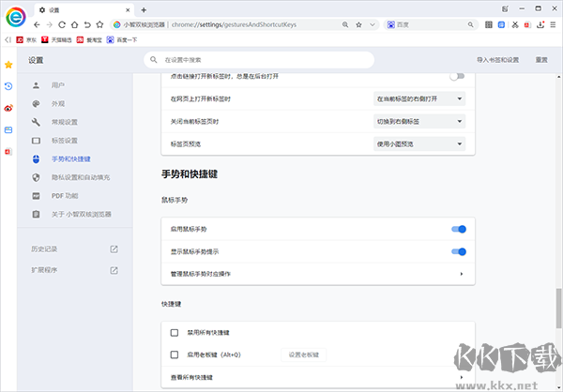Open the 爱淘宝 bookmark
Viewport: 563px width, 392px height.
coord(89,39)
